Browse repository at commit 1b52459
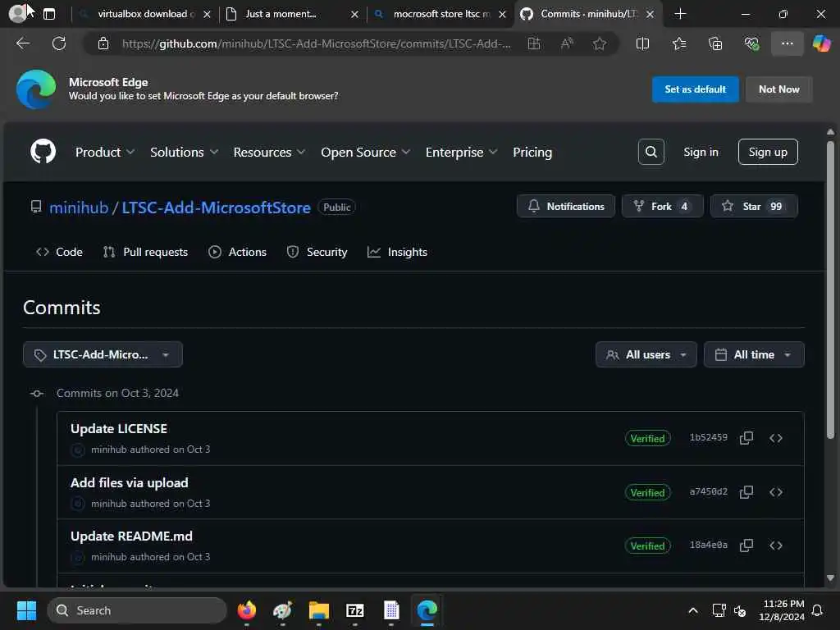840x630 pixels. point(776,438)
